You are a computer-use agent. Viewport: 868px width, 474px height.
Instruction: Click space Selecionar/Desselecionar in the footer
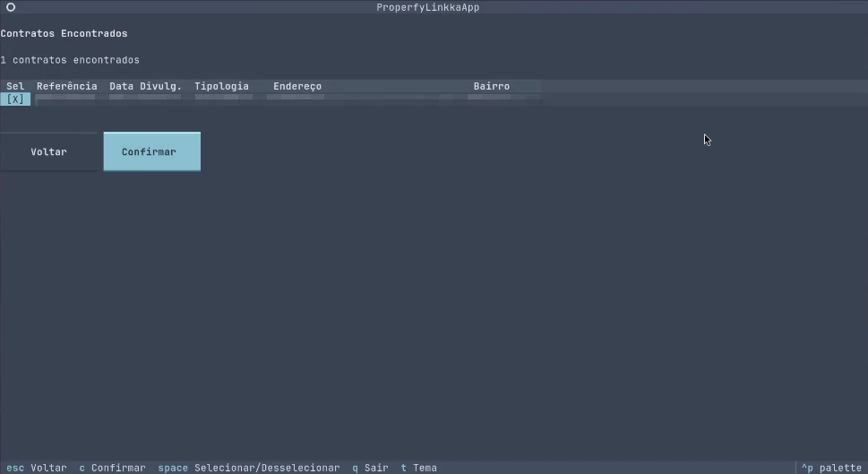pyautogui.click(x=249, y=468)
